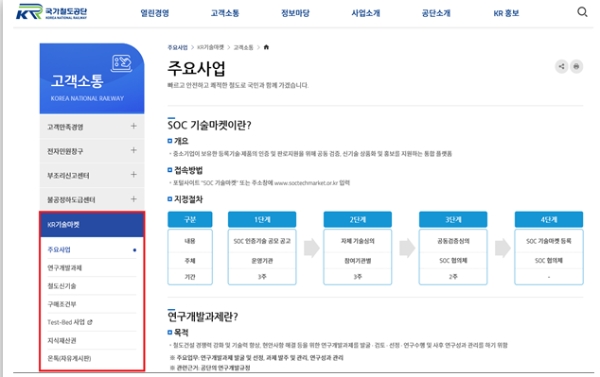Open 철도신기술 in the sidebar

(x=62, y=286)
